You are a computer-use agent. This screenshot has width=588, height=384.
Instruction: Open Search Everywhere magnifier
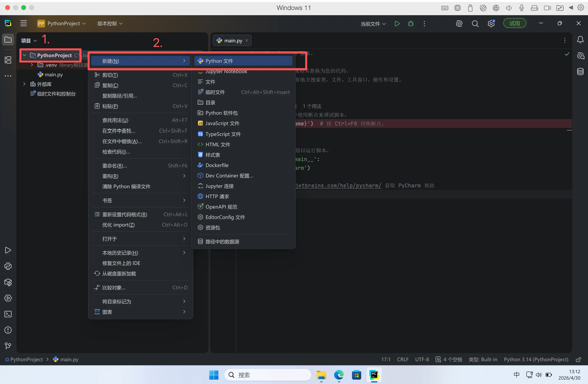(475, 24)
